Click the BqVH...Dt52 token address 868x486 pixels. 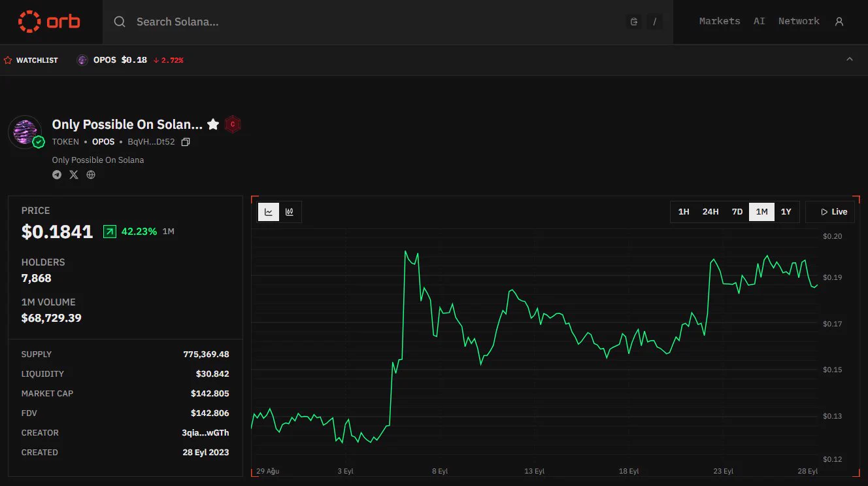(x=151, y=142)
